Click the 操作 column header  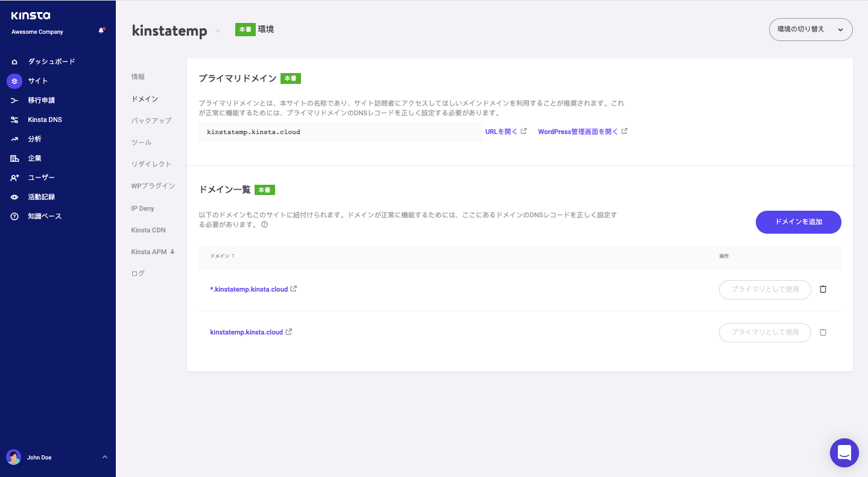[724, 256]
